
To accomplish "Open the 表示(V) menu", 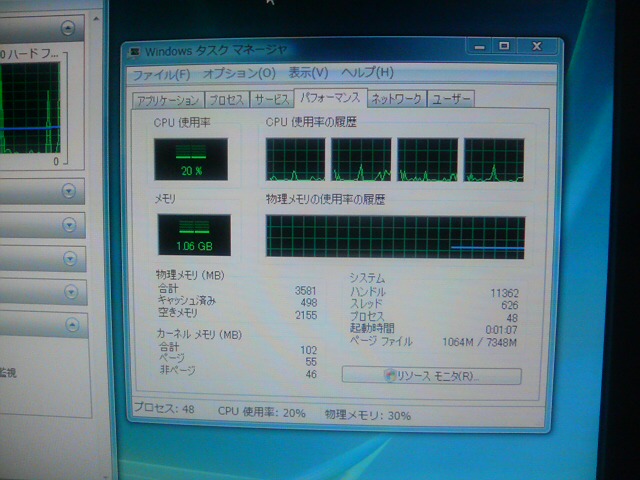I will click(308, 73).
